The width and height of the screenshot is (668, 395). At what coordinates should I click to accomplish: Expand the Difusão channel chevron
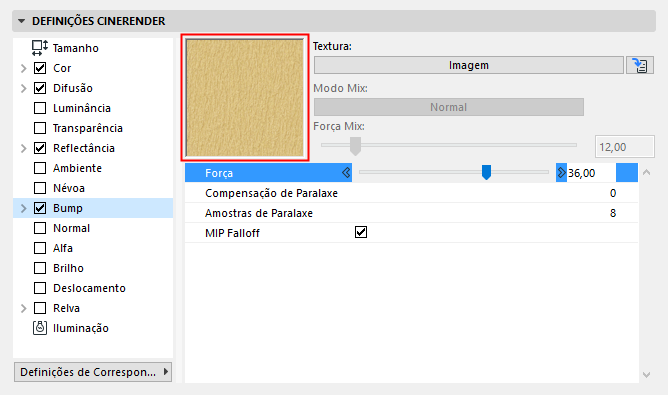tap(24, 88)
